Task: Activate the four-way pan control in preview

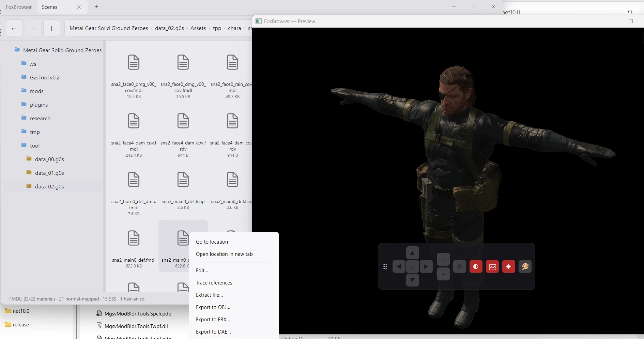Action: [x=460, y=266]
